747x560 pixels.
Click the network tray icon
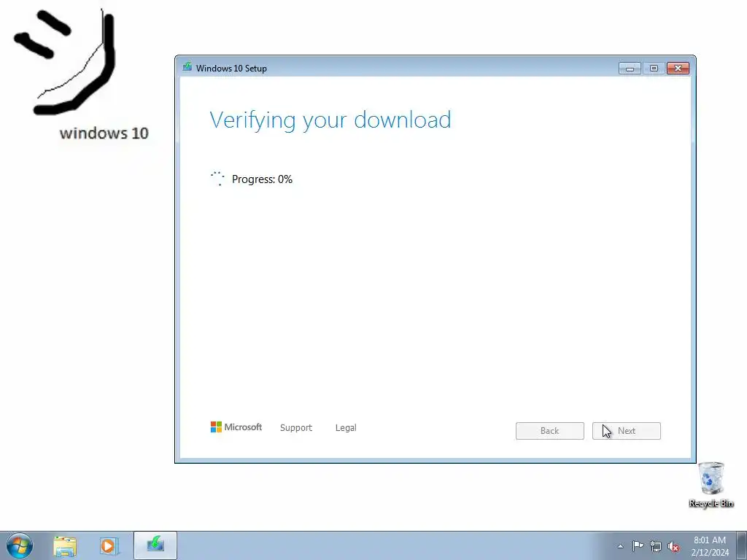click(656, 546)
